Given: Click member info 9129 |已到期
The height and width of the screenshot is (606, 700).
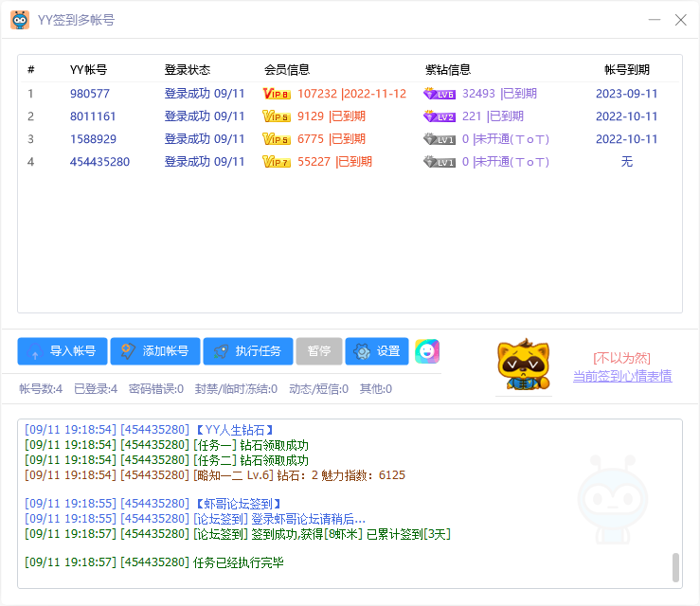Looking at the screenshot, I should tap(332, 116).
